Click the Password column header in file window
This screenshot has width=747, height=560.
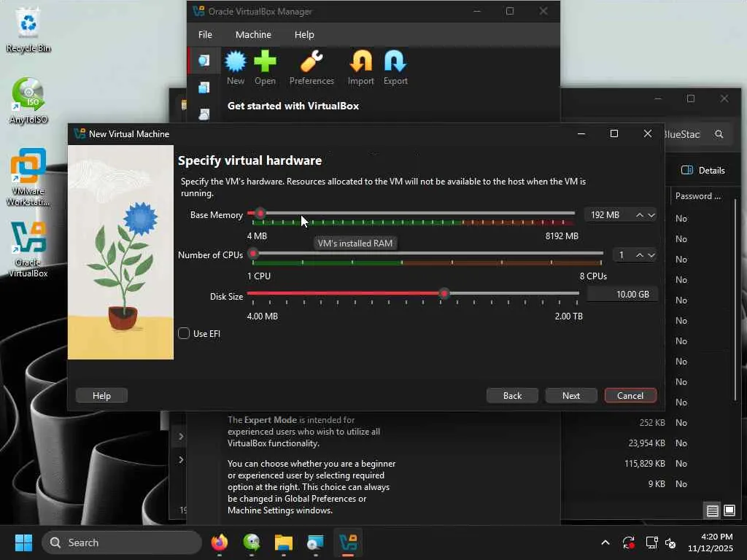pos(698,196)
